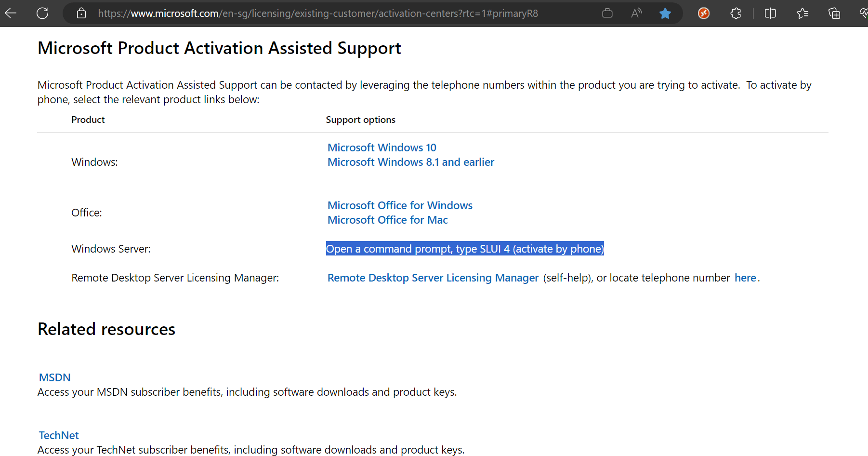Viewport: 868px width, 456px height.
Task: Click 'Access your TechNet subscriber benefits' description
Action: pyautogui.click(x=251, y=450)
